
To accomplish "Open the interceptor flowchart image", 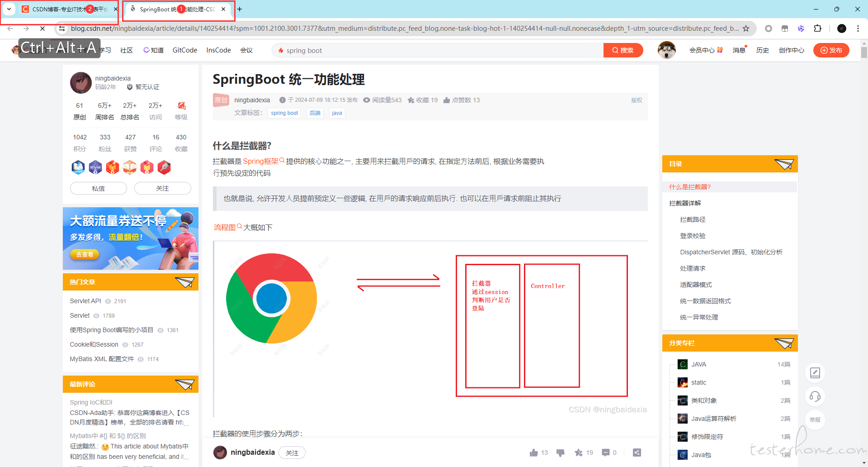I will [430, 329].
